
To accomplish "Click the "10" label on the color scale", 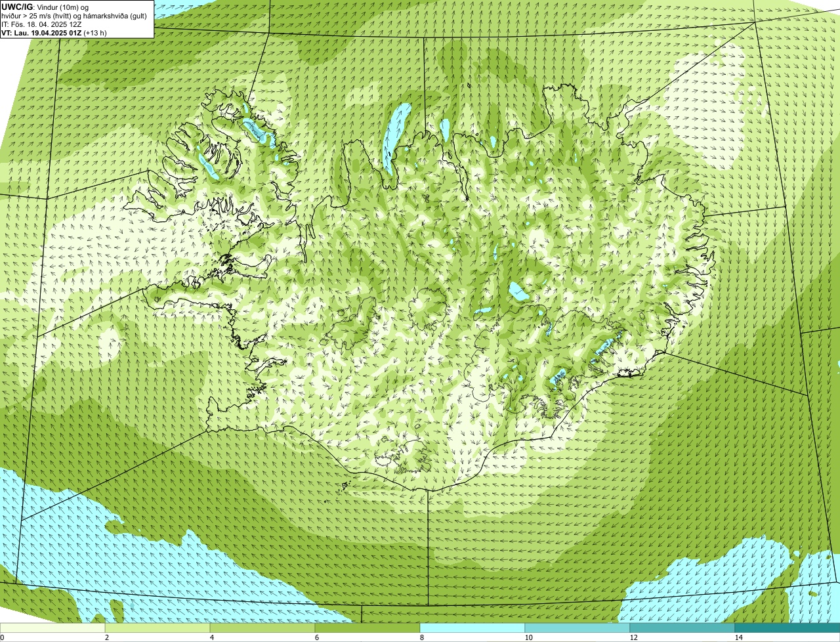I will coord(528,637).
